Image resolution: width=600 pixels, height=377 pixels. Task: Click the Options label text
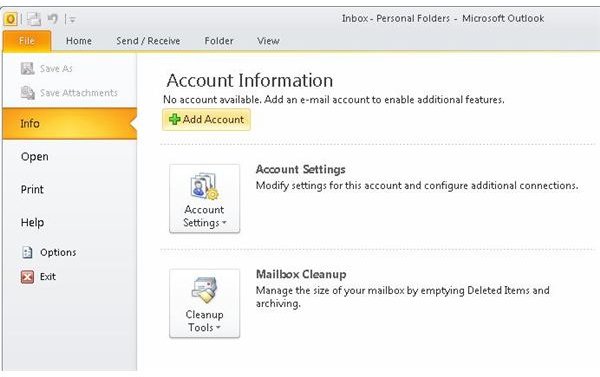[x=58, y=252]
